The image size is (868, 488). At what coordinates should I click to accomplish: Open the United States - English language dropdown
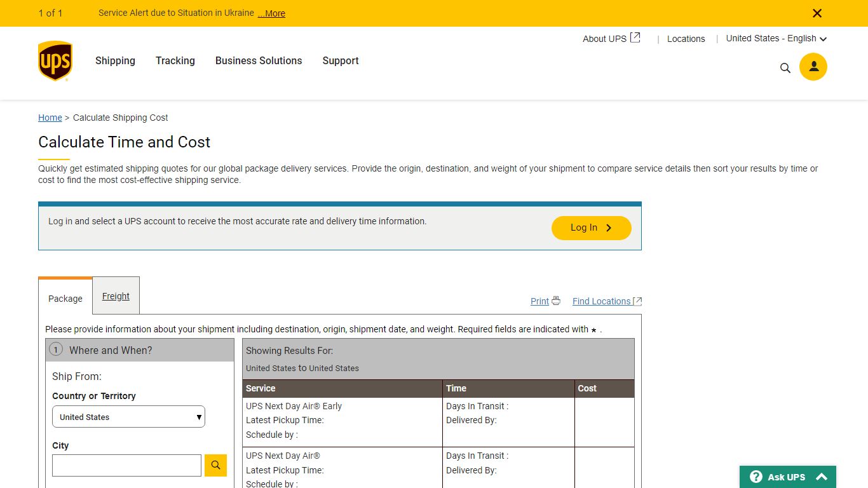776,38
